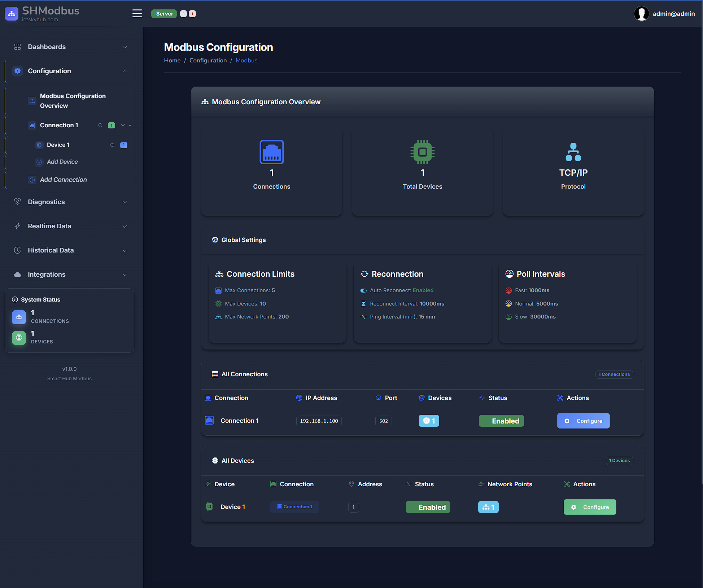This screenshot has height=588, width=703.
Task: Click the Home breadcrumb link
Action: pos(172,61)
